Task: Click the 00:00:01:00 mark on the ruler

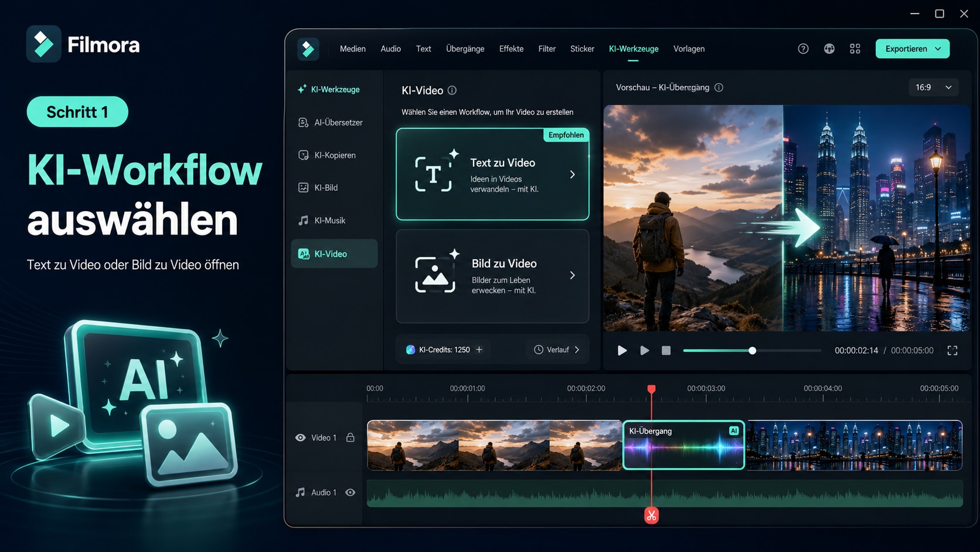Action: (x=467, y=388)
